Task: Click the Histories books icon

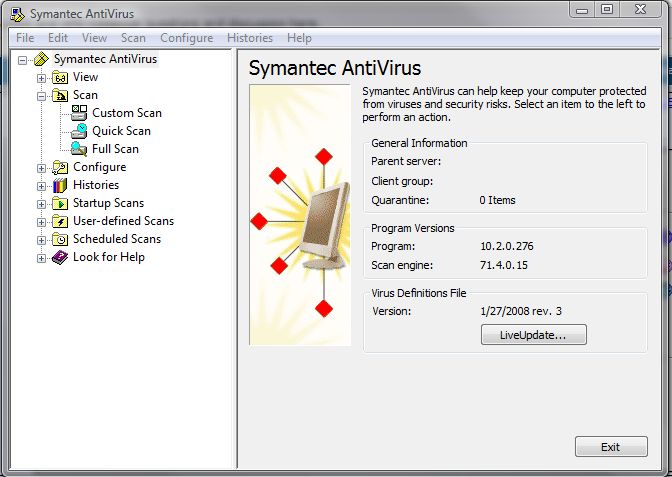Action: 60,186
